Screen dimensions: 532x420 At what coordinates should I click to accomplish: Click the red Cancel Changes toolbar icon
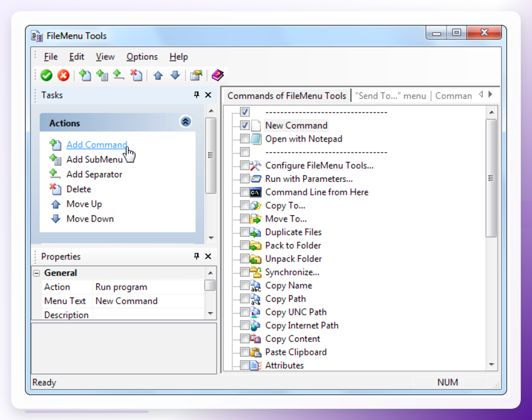[63, 75]
